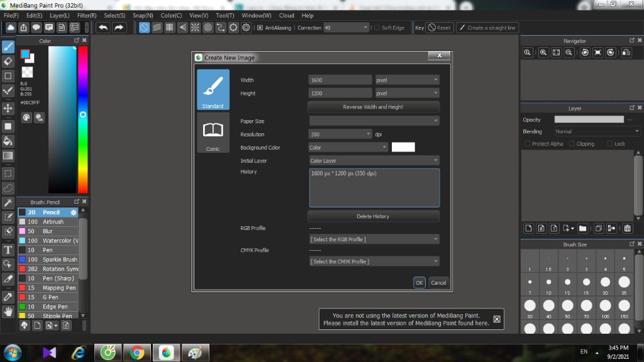Open the Cloud menu
The image size is (644, 362).
pyautogui.click(x=286, y=16)
